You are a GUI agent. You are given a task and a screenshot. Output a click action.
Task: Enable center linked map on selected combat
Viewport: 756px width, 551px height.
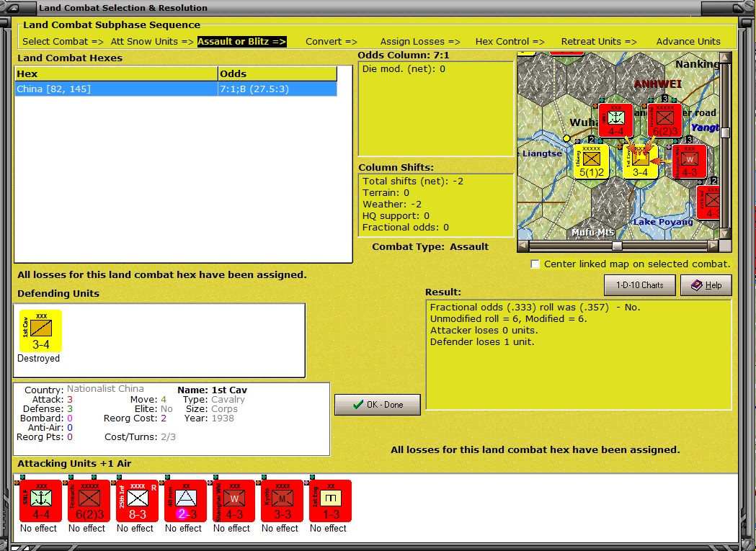(535, 264)
